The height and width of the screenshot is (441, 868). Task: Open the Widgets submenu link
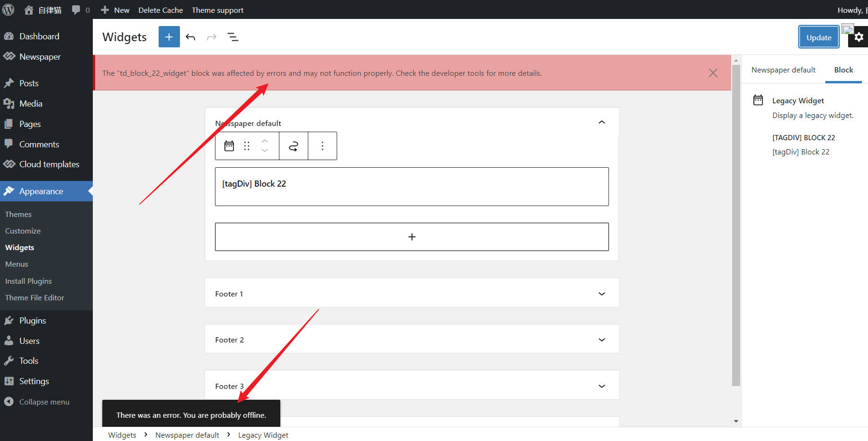click(x=19, y=248)
